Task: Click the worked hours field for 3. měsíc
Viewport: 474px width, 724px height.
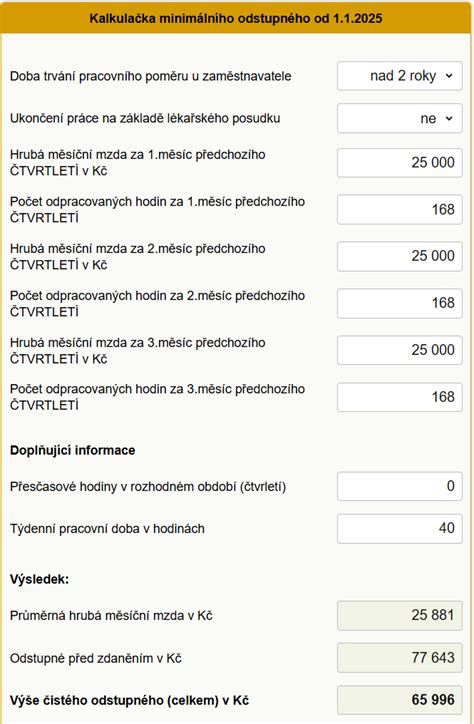Action: click(x=400, y=397)
